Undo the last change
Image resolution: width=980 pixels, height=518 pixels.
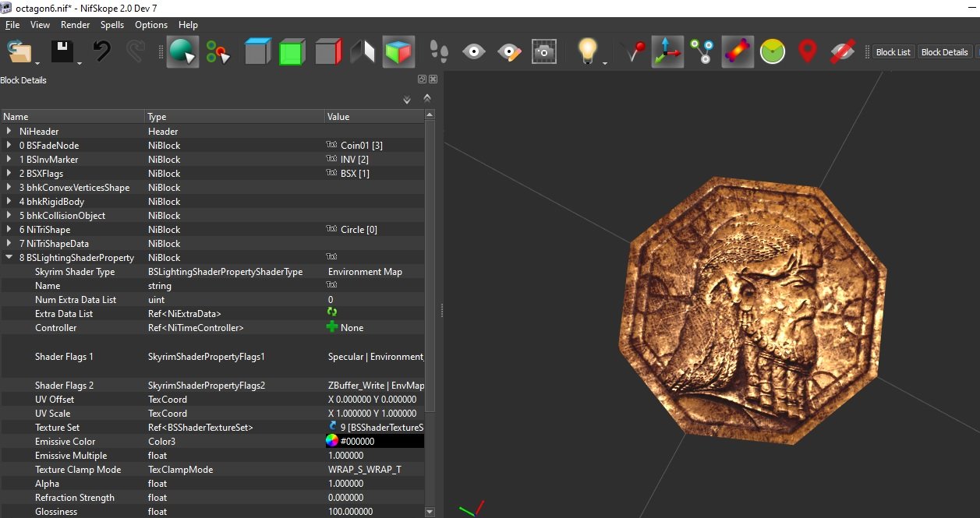click(x=101, y=52)
